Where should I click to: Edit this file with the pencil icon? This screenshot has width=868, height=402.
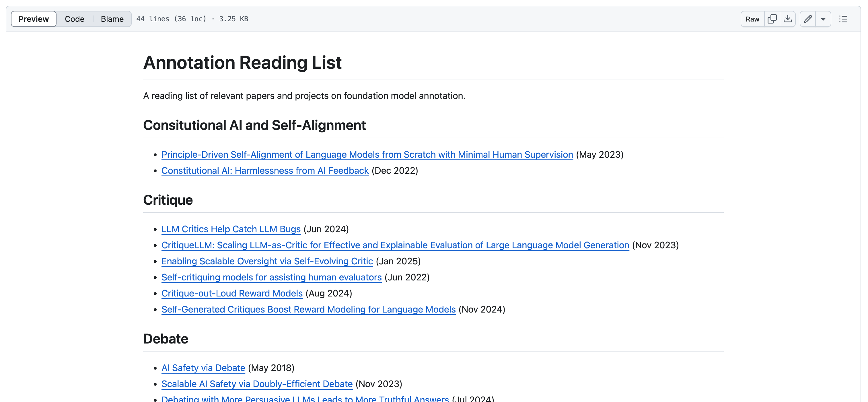tap(808, 19)
